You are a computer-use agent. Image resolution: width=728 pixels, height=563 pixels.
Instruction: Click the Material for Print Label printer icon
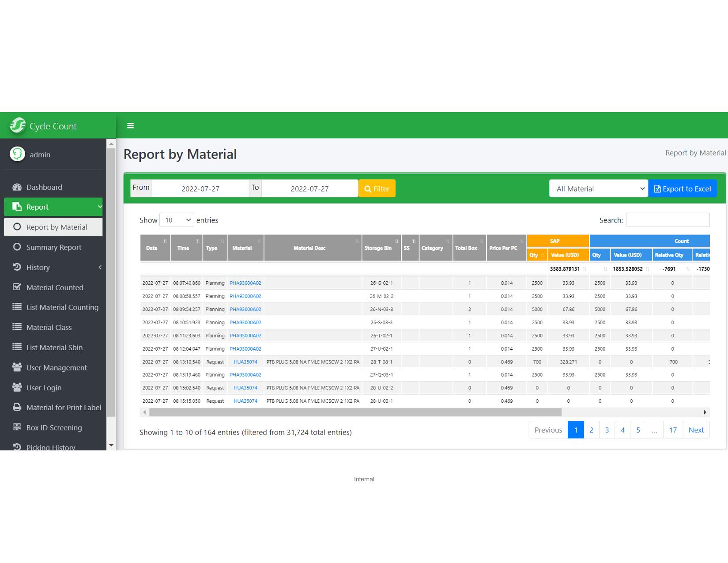coord(17,408)
